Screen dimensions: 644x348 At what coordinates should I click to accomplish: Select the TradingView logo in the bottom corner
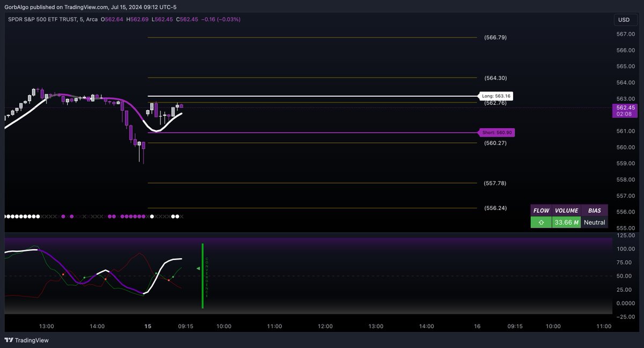tap(24, 340)
